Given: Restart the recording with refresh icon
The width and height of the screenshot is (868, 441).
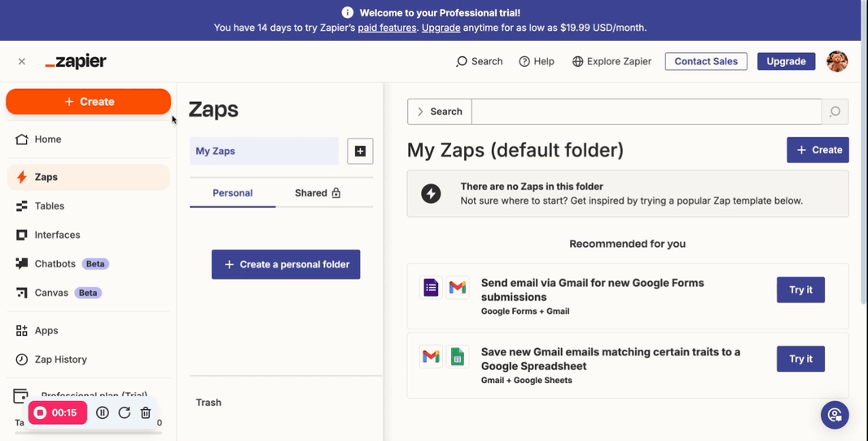Looking at the screenshot, I should [x=125, y=412].
